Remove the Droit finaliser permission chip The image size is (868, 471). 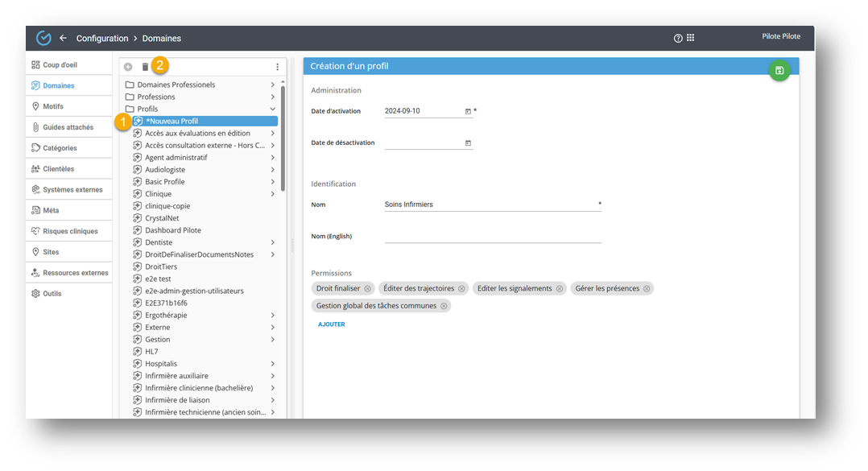[x=368, y=288]
